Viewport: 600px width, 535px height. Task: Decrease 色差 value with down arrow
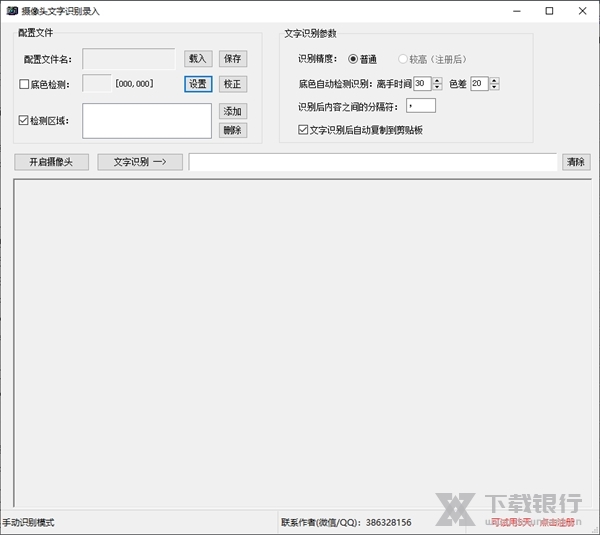click(494, 87)
